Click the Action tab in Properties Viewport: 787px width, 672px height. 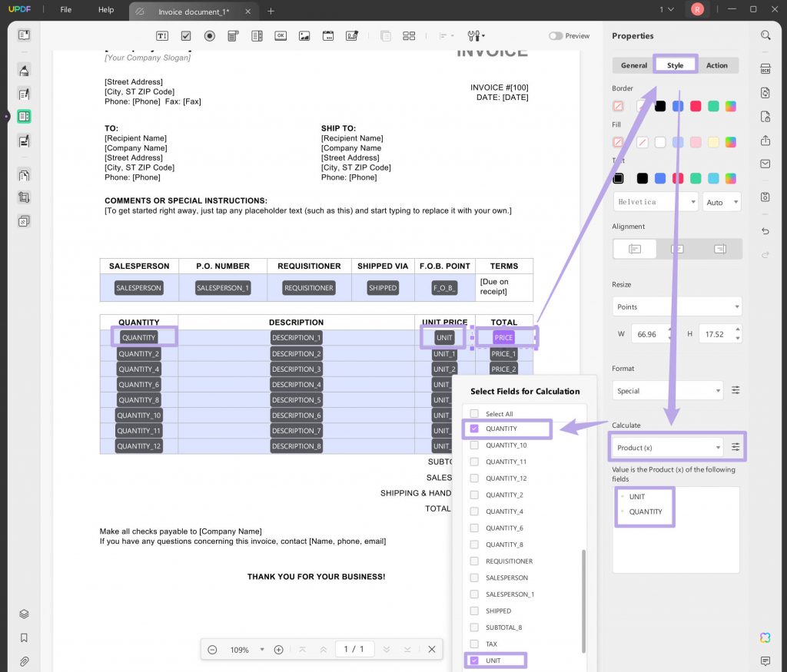pyautogui.click(x=716, y=65)
